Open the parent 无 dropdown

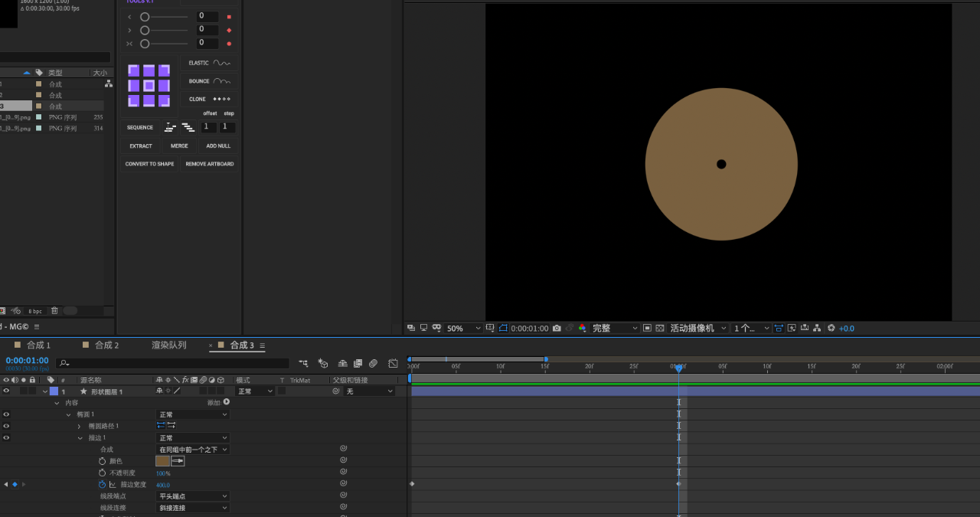369,391
